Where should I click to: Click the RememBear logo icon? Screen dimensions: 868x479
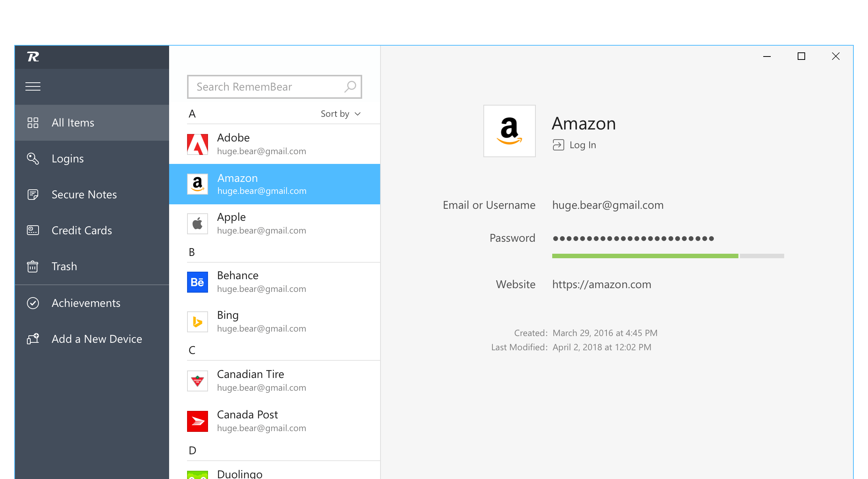(x=33, y=56)
